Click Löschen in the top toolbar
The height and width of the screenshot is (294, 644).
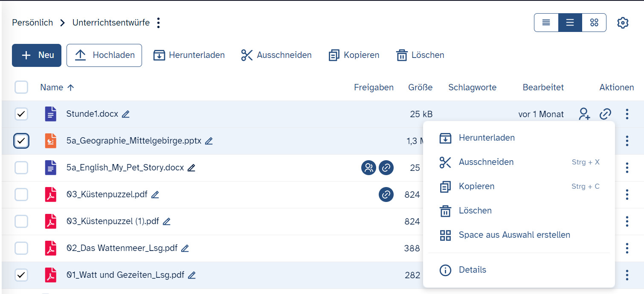pyautogui.click(x=420, y=55)
